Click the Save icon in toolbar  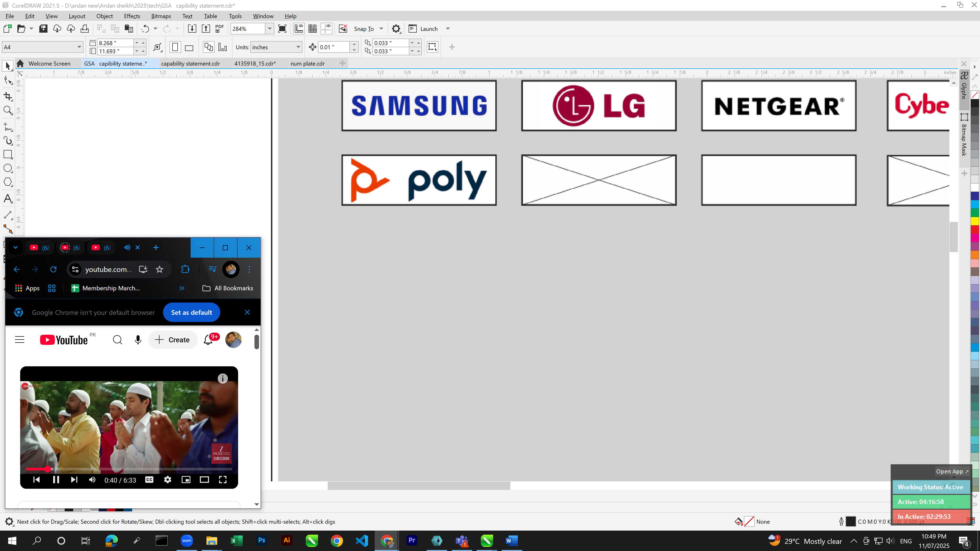pyautogui.click(x=43, y=29)
